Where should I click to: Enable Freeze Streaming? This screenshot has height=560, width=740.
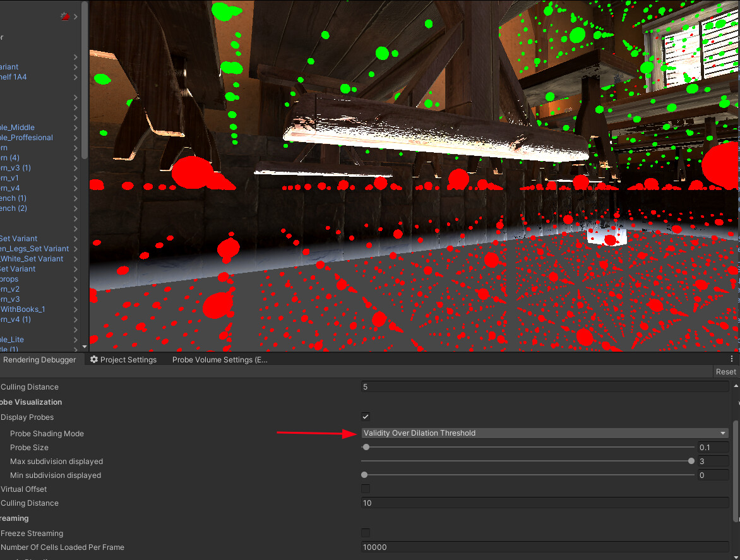coord(365,532)
